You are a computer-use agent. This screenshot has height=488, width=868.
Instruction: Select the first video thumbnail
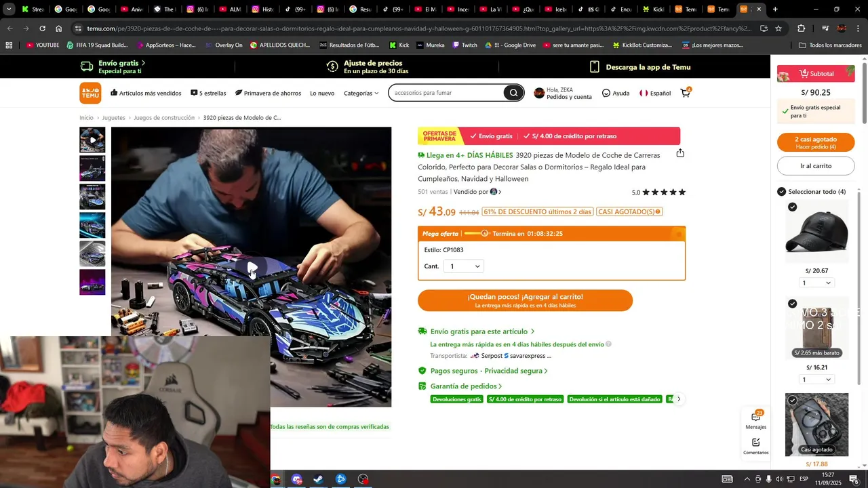tap(92, 140)
